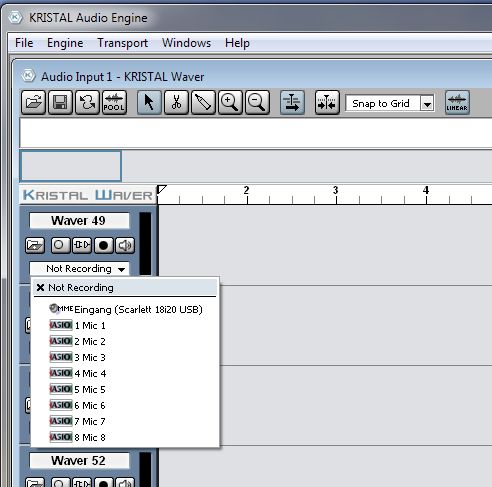Mute the Waver 49 track speaker icon
This screenshot has width=492, height=487.
point(125,245)
